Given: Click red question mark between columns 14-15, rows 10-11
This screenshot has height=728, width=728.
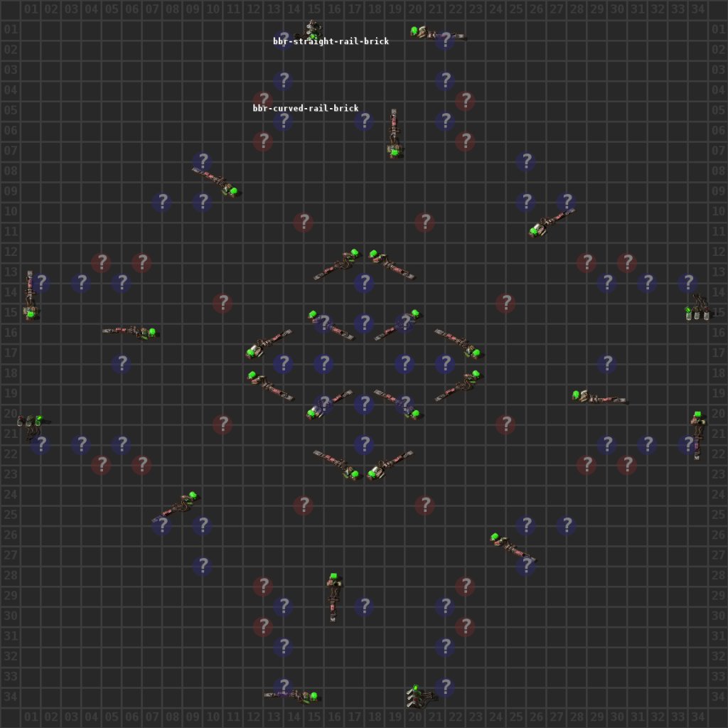Looking at the screenshot, I should coord(304,222).
